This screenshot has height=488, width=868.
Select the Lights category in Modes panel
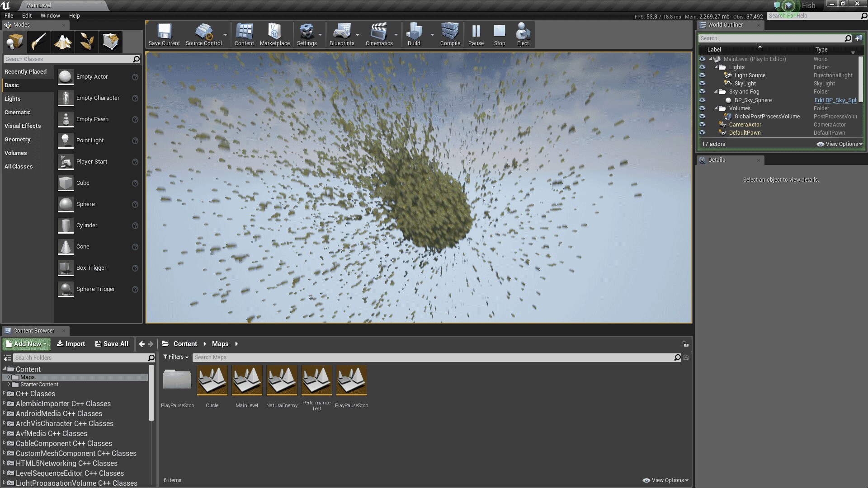point(12,99)
